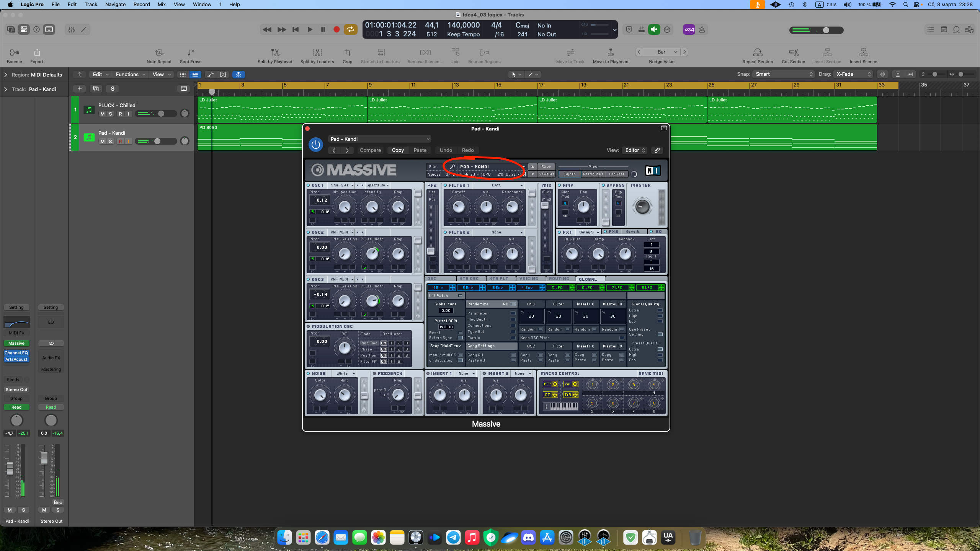The height and width of the screenshot is (551, 980).
Task: Enable record on Pad - Kandi track
Action: click(x=120, y=141)
